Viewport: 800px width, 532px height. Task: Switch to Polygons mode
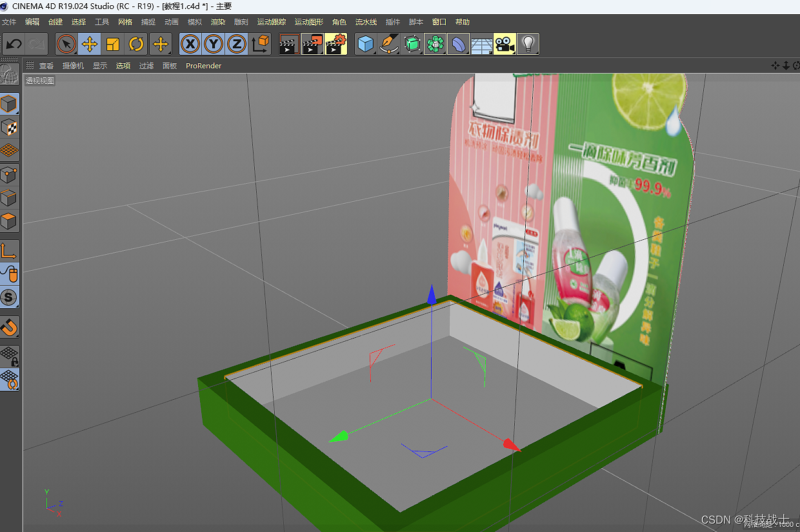point(9,221)
